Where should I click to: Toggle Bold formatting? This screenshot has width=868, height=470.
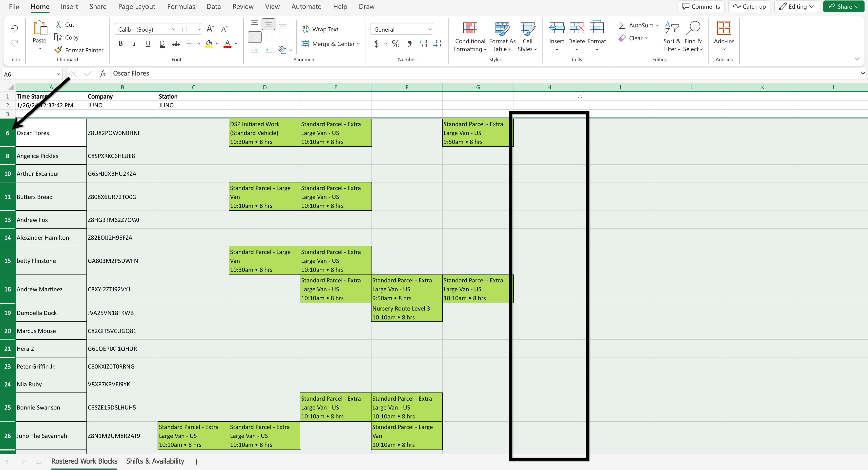[x=121, y=43]
